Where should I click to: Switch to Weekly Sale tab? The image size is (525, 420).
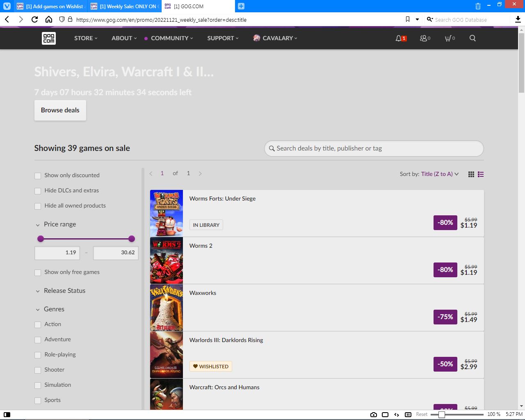pyautogui.click(x=124, y=6)
